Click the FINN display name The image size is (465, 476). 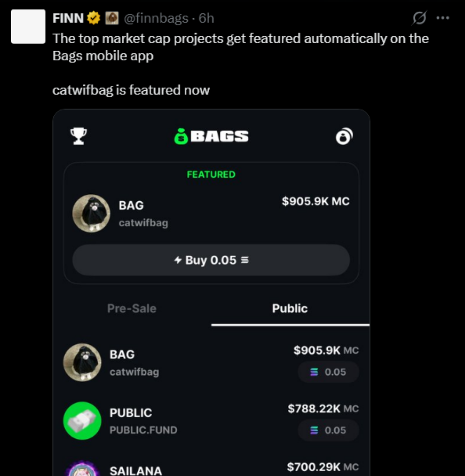click(x=68, y=18)
